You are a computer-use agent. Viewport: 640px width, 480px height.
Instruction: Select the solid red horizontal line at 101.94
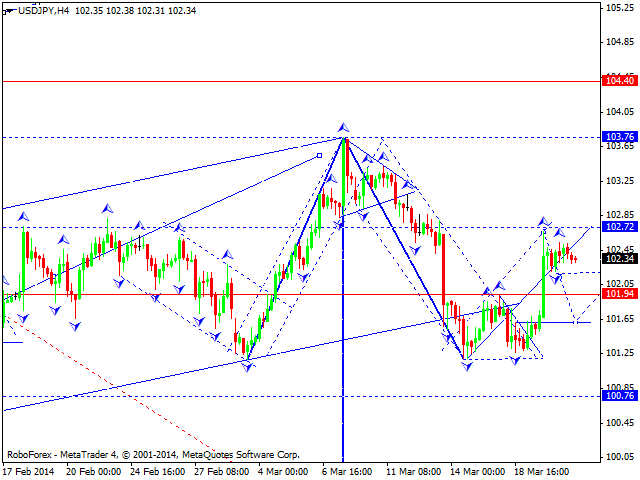pos(300,294)
